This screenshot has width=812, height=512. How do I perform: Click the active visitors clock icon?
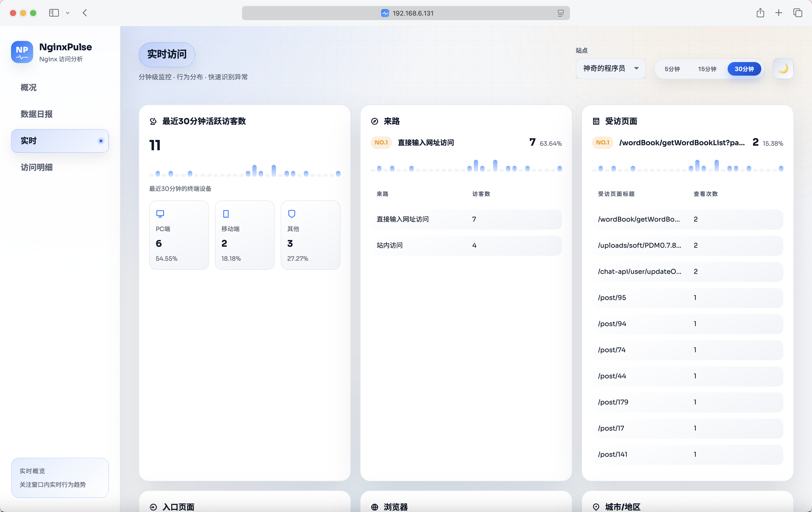[x=153, y=121]
